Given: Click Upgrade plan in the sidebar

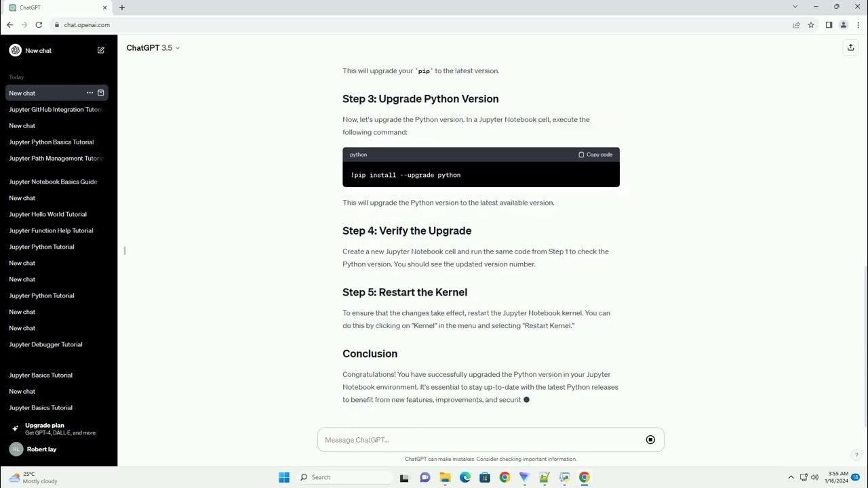Looking at the screenshot, I should click(56, 428).
